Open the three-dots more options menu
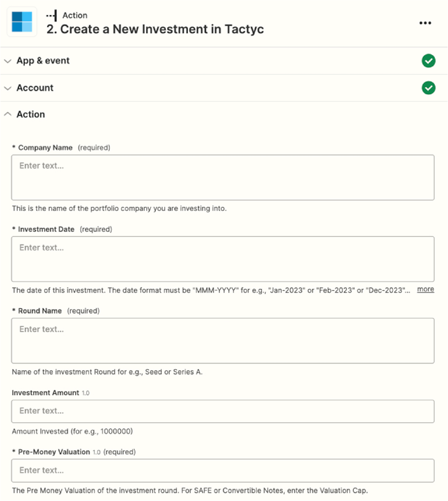This screenshot has height=501, width=448. [425, 23]
